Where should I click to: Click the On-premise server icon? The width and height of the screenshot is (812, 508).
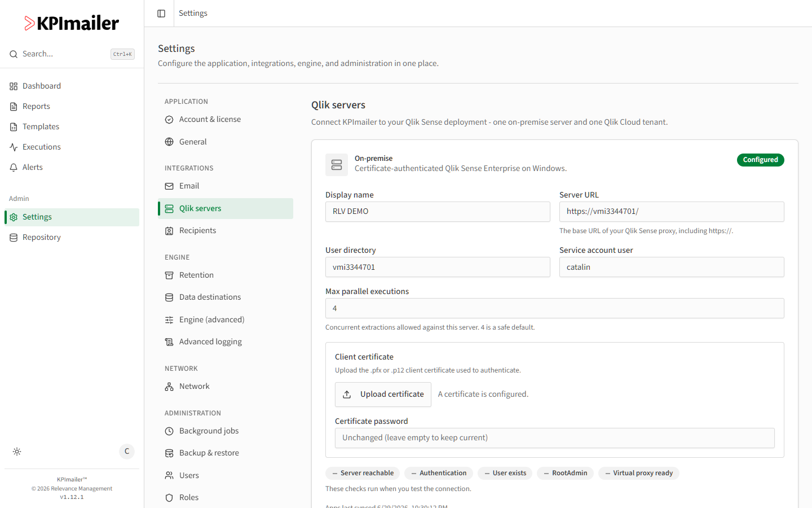(x=337, y=165)
